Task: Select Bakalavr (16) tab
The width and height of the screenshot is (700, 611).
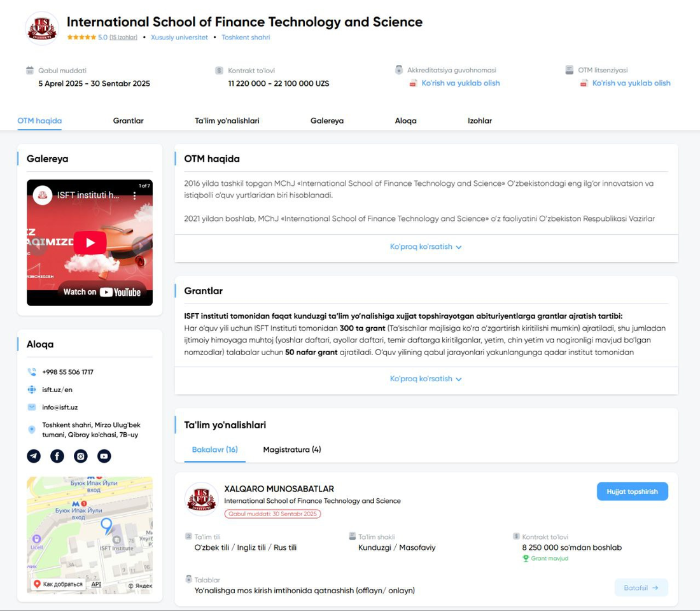Action: click(214, 450)
